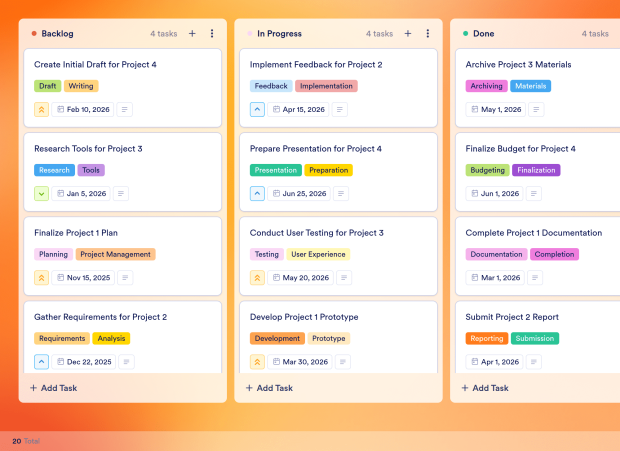
Task: Click the Submission tag
Action: point(535,338)
